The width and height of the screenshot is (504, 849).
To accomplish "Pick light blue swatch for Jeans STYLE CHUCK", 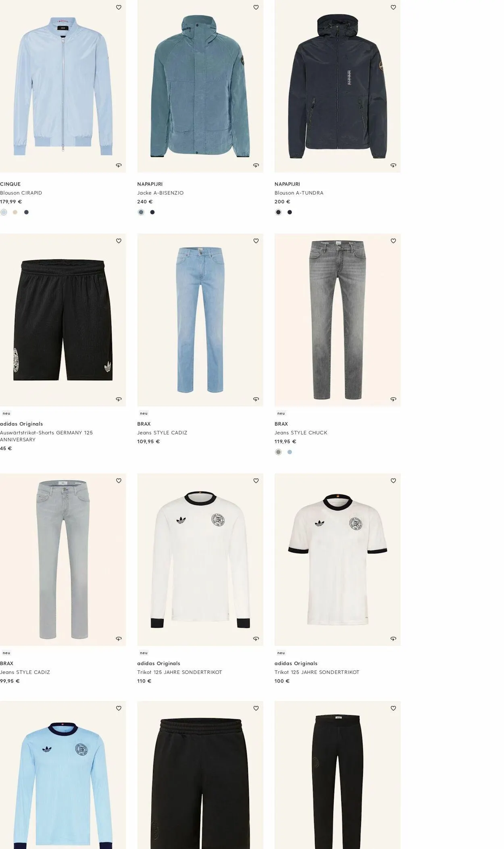I will point(289,452).
